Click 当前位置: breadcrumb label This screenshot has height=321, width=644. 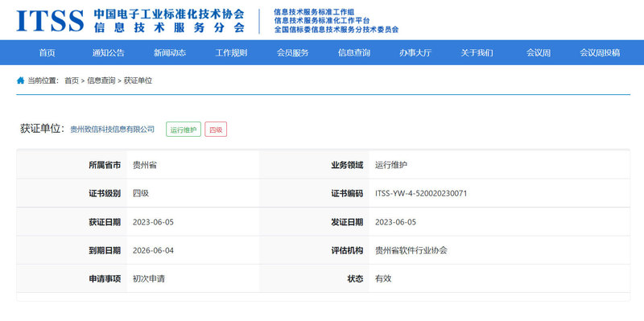point(43,80)
